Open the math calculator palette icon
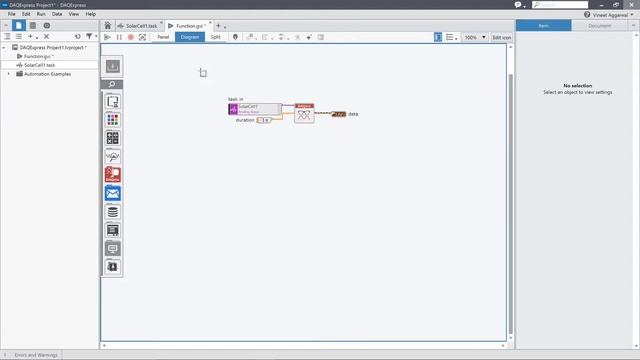 coord(113,138)
